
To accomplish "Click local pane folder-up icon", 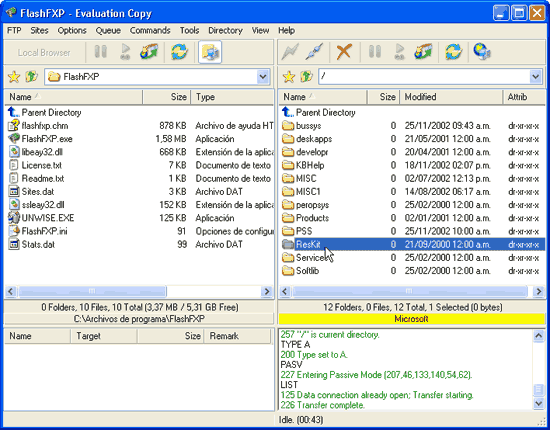I will point(32,76).
